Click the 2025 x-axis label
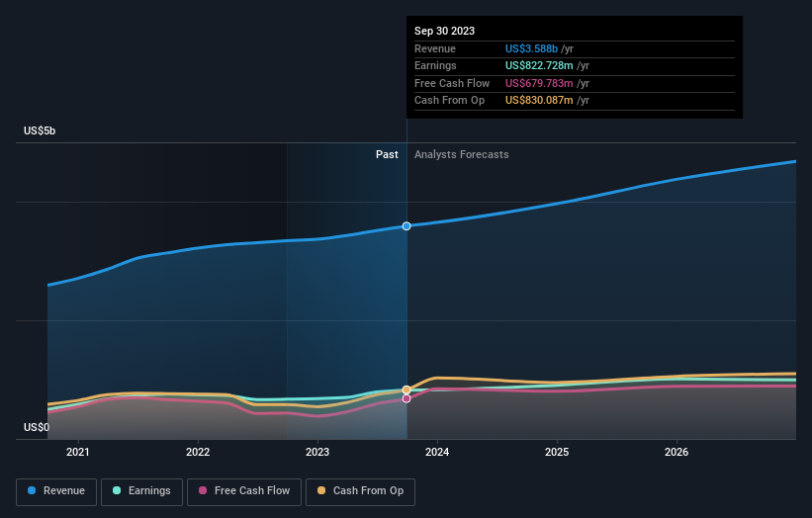Viewport: 812px width, 518px height. coord(557,453)
